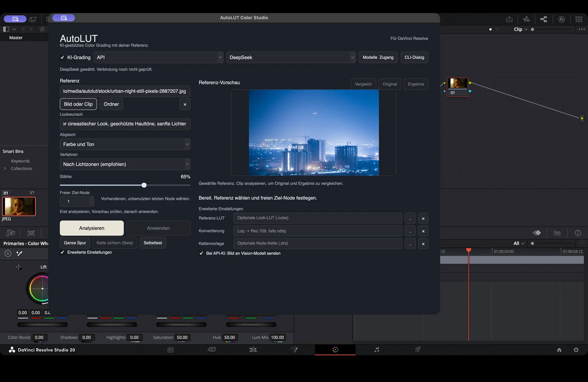Open the Clips timeline icon in Resolve toolbar
Viewport: 588px width, 382px height.
pos(526,19)
